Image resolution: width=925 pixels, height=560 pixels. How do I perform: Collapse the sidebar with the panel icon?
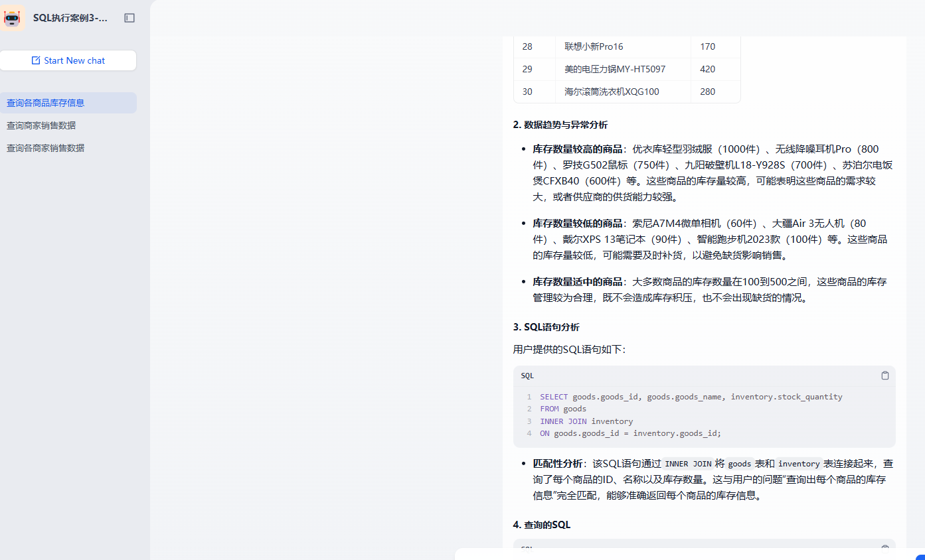[x=129, y=18]
